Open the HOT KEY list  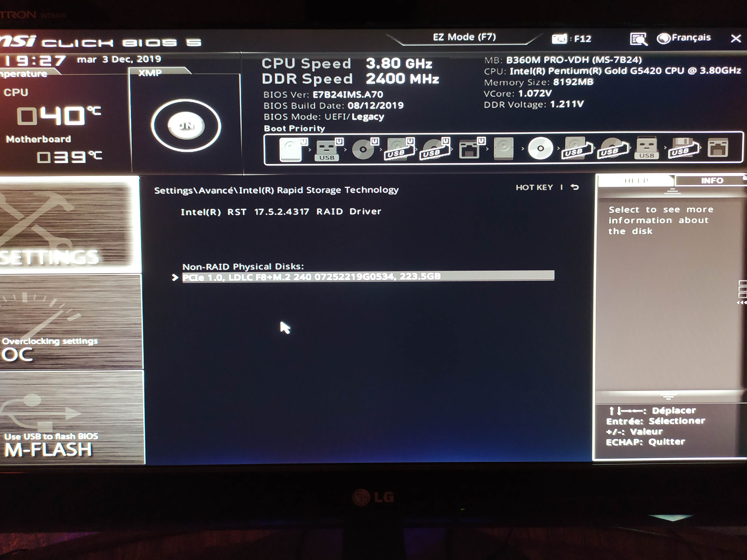[534, 187]
